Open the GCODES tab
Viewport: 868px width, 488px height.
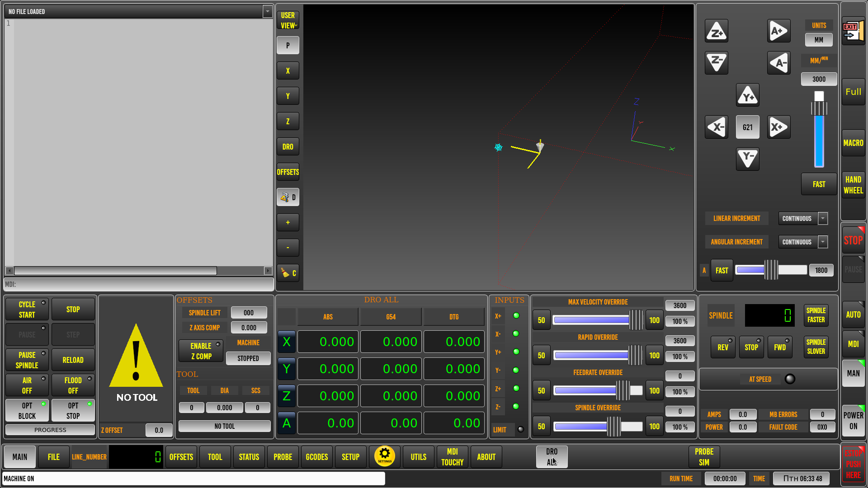point(317,457)
